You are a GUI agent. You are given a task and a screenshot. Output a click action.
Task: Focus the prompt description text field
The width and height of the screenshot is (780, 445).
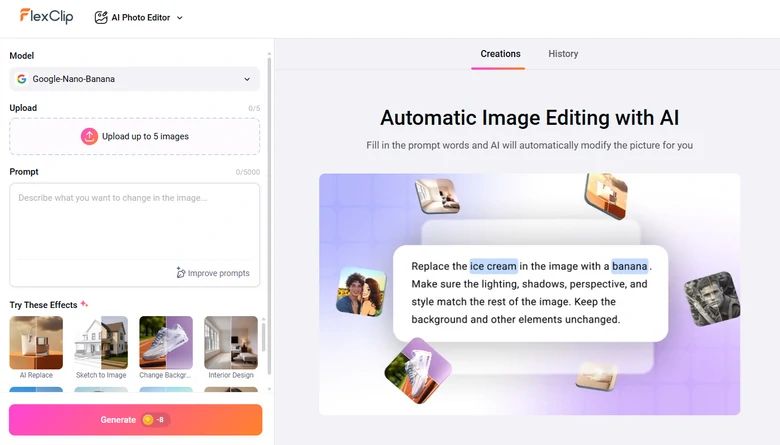(134, 222)
